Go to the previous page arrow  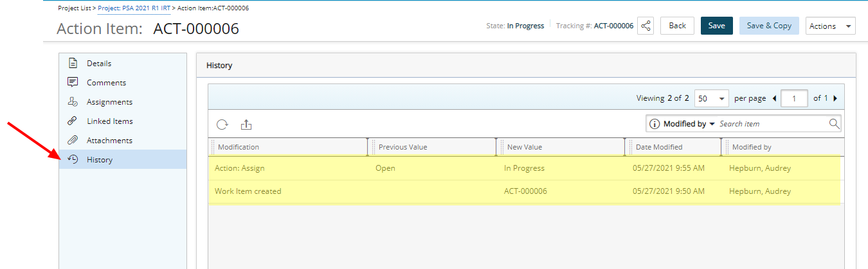point(774,98)
